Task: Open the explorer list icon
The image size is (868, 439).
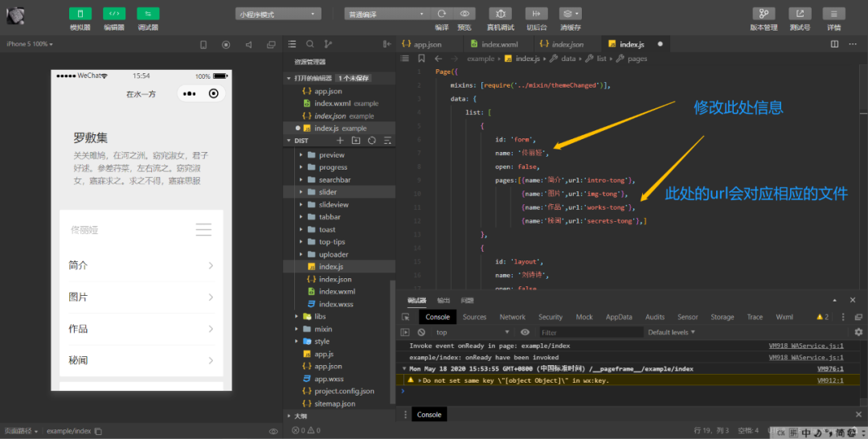Action: click(x=293, y=44)
